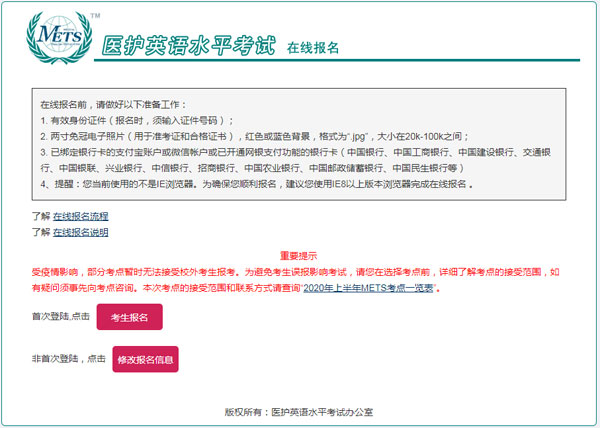Select the 在线报名 header text
Screen dimensions: 600x428
pyautogui.click(x=313, y=47)
